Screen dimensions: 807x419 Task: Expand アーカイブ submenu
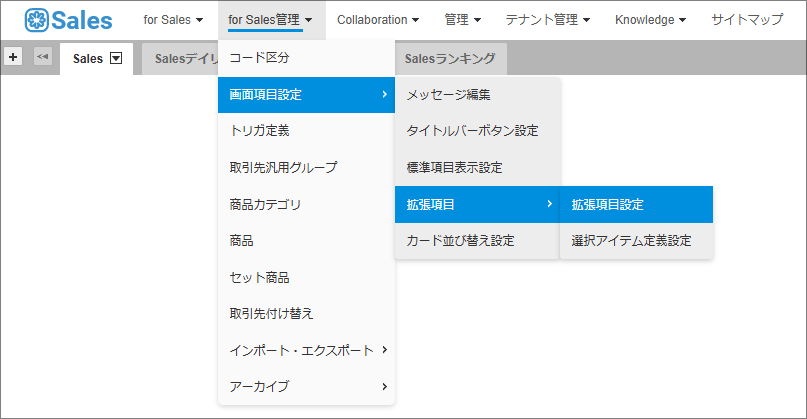tap(306, 386)
